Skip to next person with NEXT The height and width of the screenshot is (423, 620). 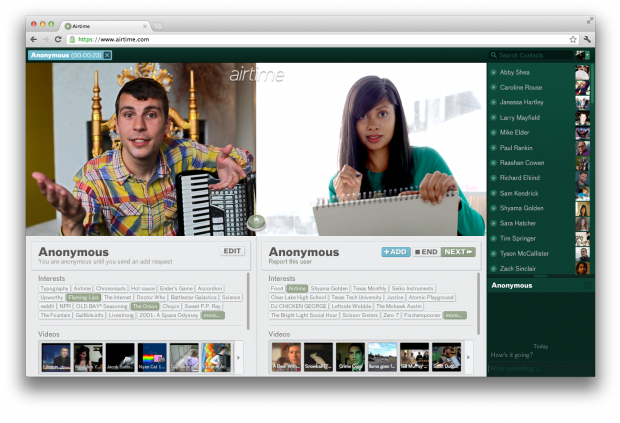tap(458, 252)
